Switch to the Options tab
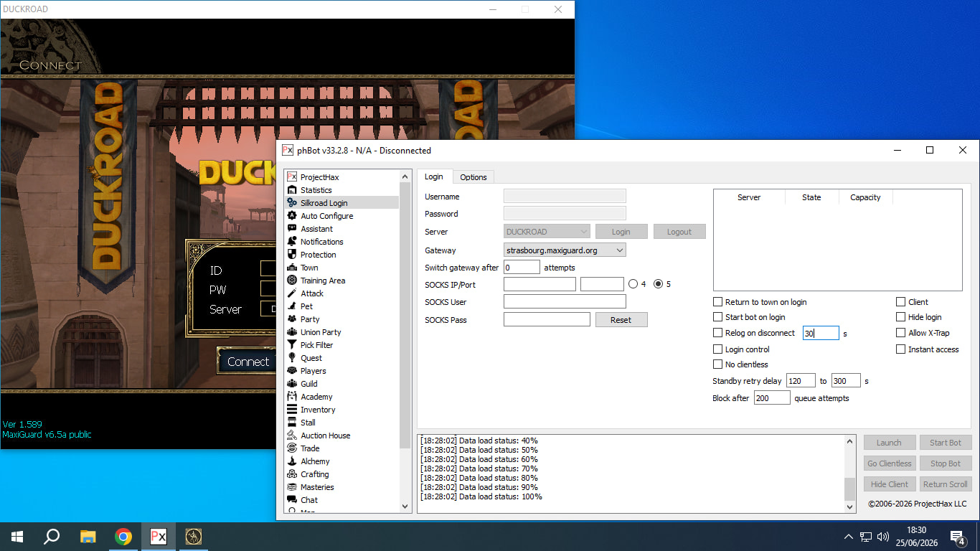The width and height of the screenshot is (980, 551). [x=473, y=177]
